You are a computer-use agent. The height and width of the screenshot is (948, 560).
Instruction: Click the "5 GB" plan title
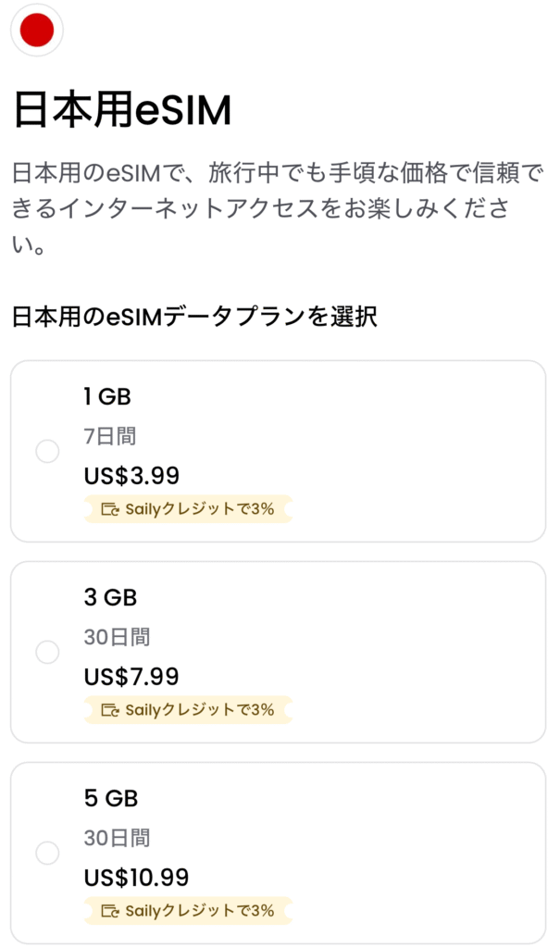pos(110,799)
